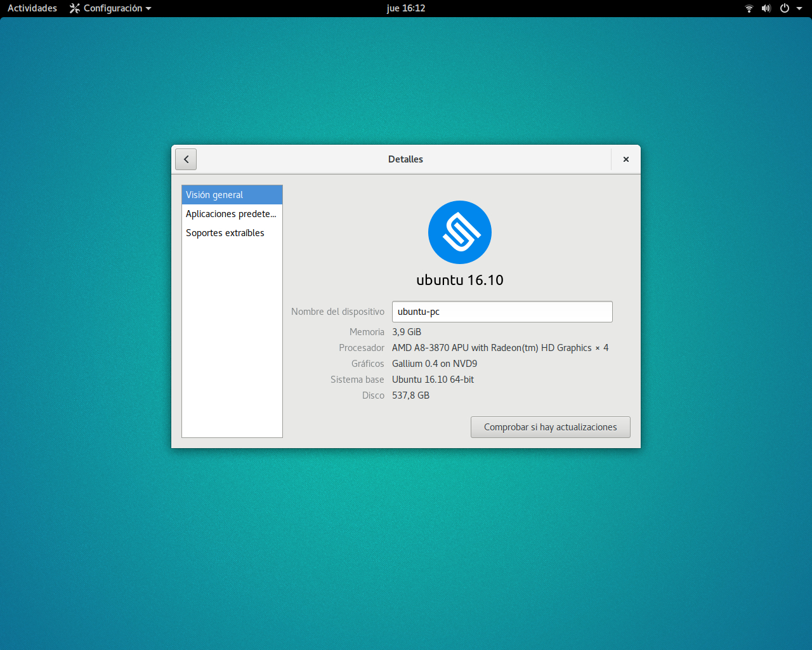
Task: Click the Disco label
Action: (x=373, y=395)
